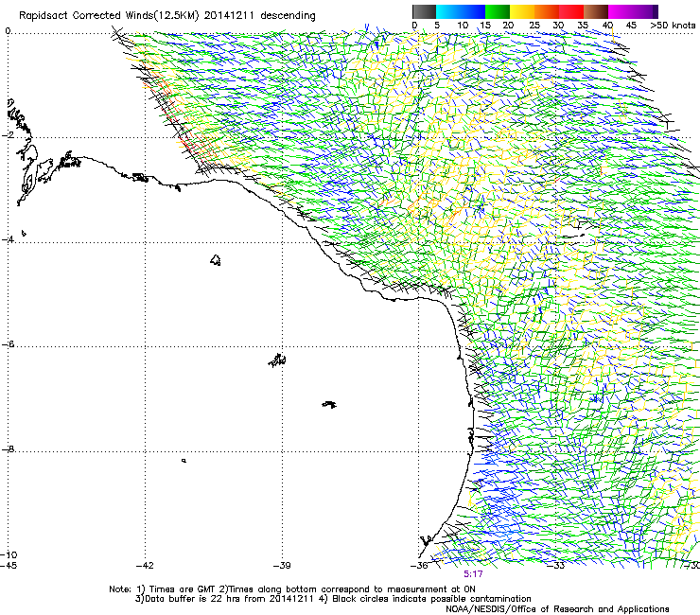Click the '-39' longitude axis label
Screen dimensions: 700x615
282,566
